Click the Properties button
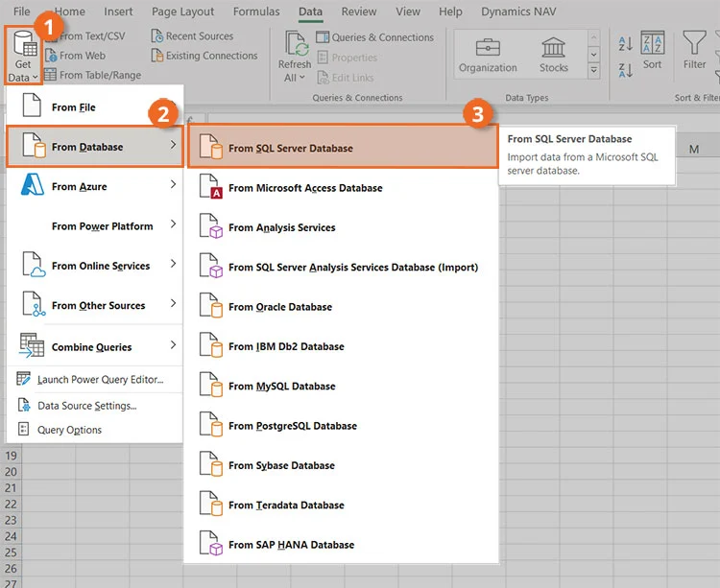The height and width of the screenshot is (588, 720). point(348,58)
